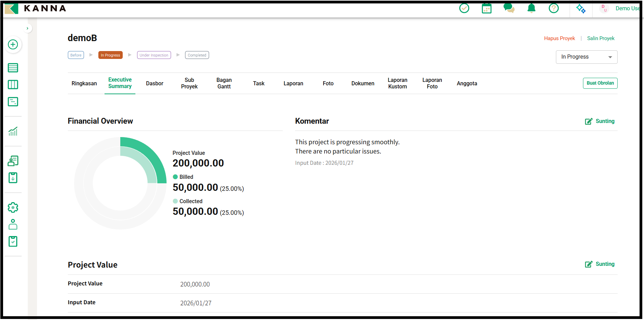Click the sparkle AI icon in header

581,9
